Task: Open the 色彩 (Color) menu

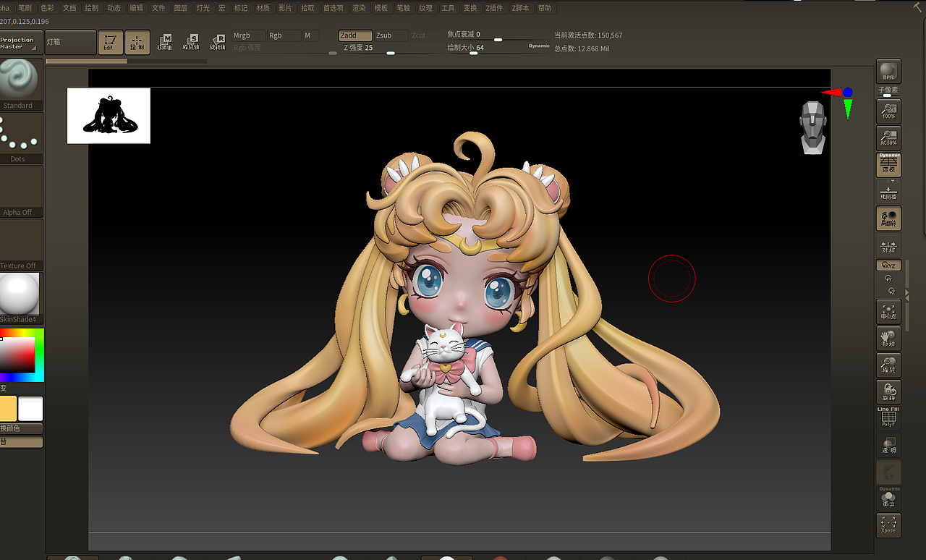Action: point(47,8)
